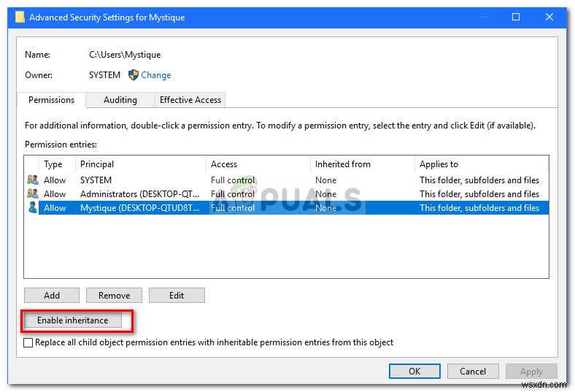Select the Permissions tab
This screenshot has width=575, height=392.
(52, 100)
